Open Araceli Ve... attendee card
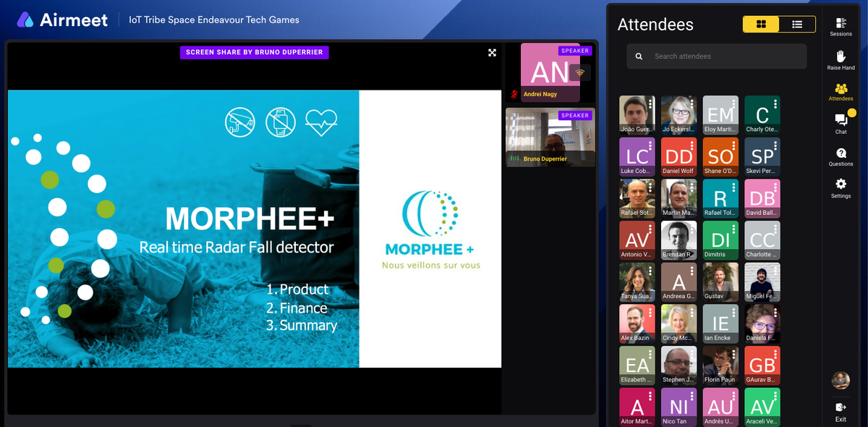 [762, 407]
